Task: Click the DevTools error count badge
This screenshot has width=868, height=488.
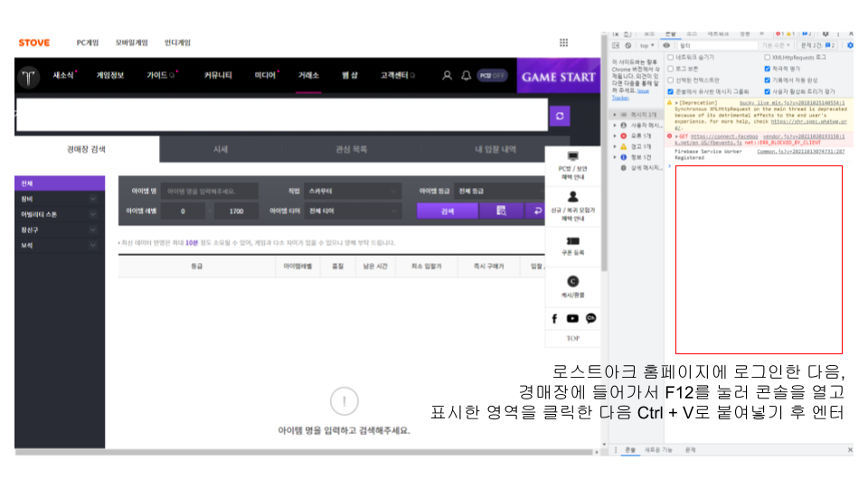Action: click(x=779, y=33)
